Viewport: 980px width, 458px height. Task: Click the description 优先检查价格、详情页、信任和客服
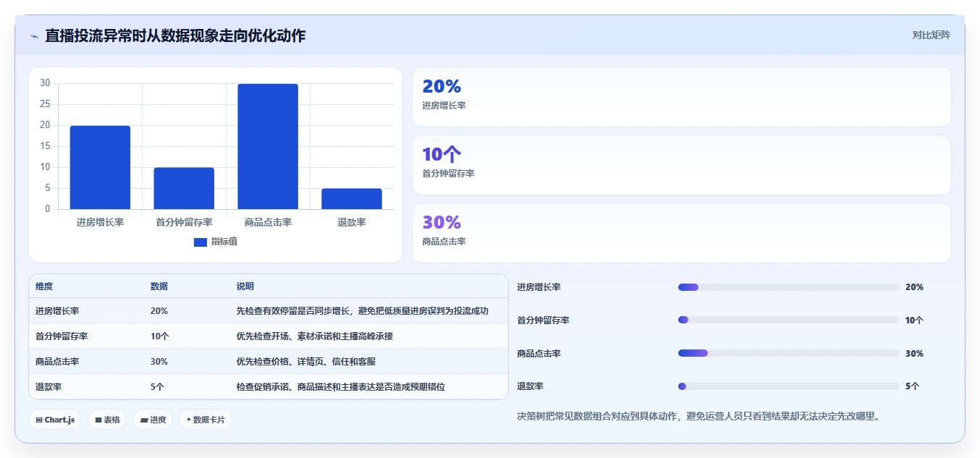(x=306, y=362)
